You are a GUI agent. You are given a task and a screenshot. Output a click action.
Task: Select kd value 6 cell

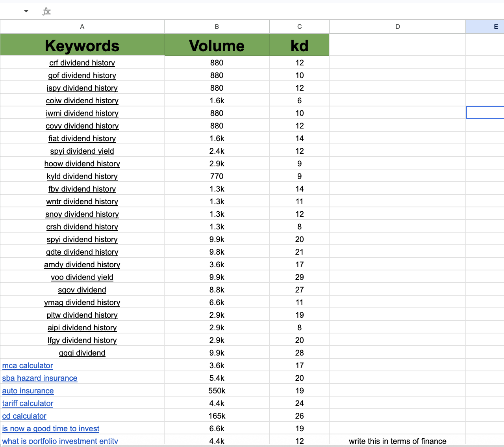click(x=299, y=101)
